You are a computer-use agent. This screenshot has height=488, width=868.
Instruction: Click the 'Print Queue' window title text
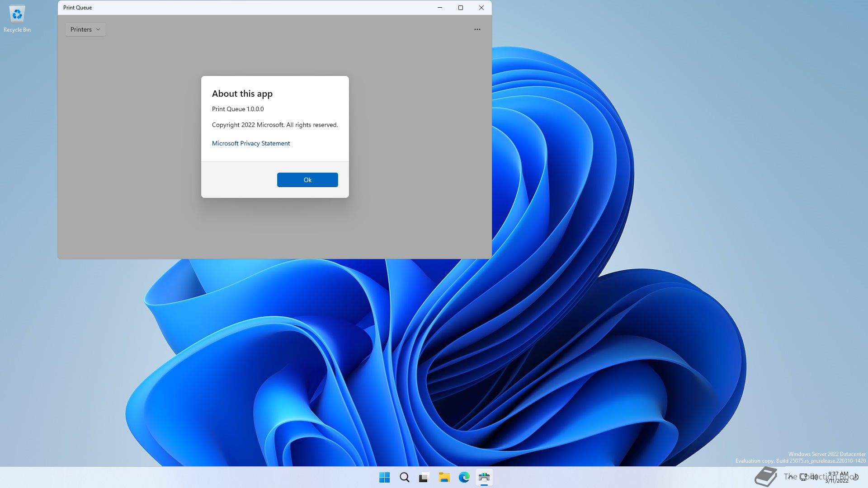coord(77,8)
